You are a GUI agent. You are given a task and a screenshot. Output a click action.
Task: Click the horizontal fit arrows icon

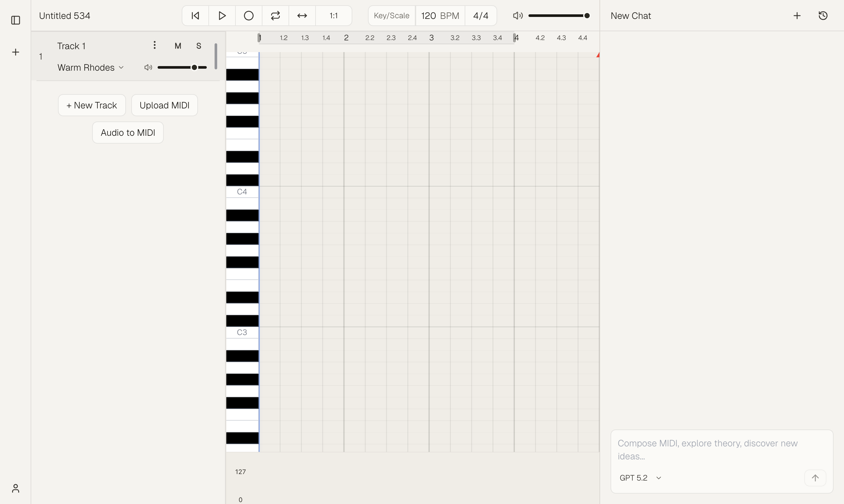point(302,16)
